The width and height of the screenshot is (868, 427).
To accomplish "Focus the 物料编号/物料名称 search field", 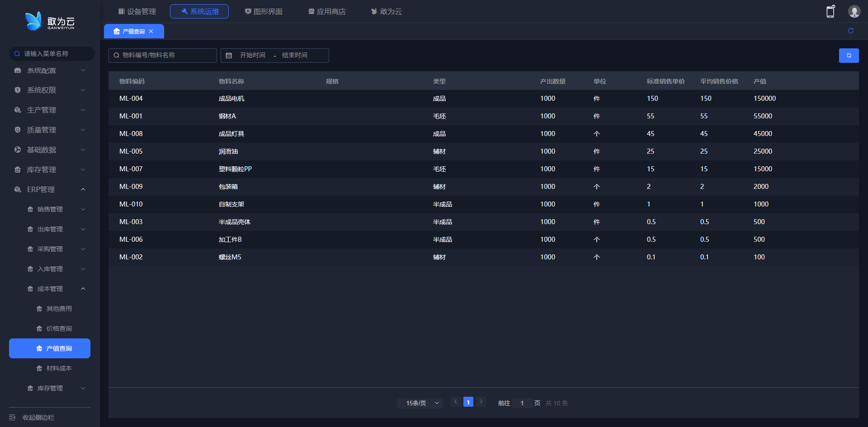I will (x=163, y=55).
